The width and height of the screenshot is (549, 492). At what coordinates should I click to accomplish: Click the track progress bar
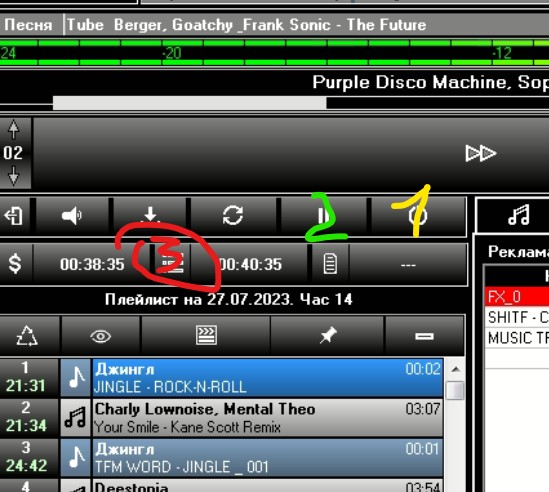tap(274, 103)
